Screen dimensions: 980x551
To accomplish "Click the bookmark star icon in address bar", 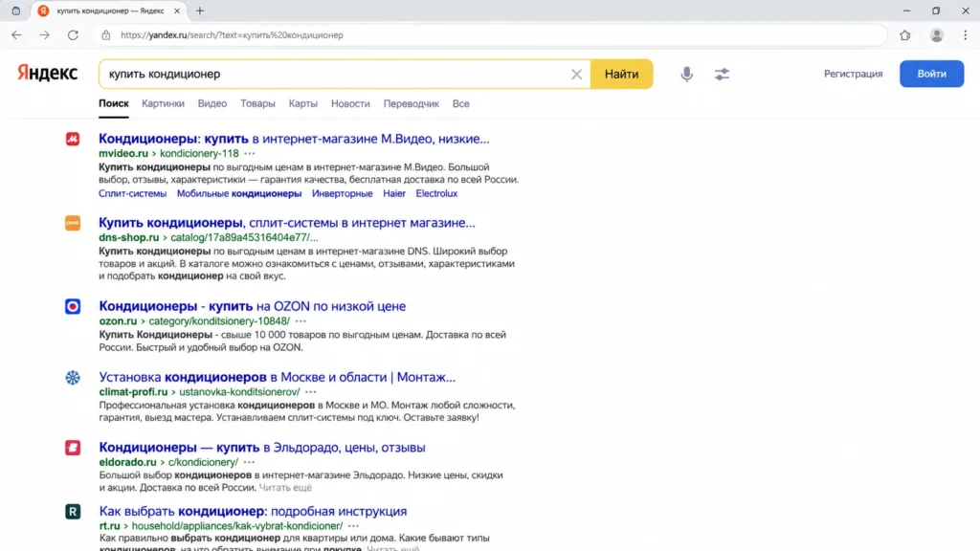I will (x=905, y=35).
